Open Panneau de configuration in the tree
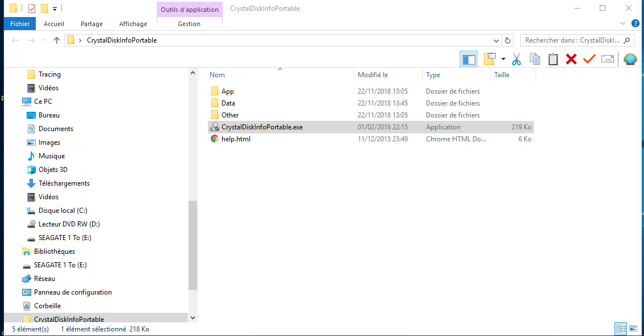Image resolution: width=644 pixels, height=336 pixels. 72,292
